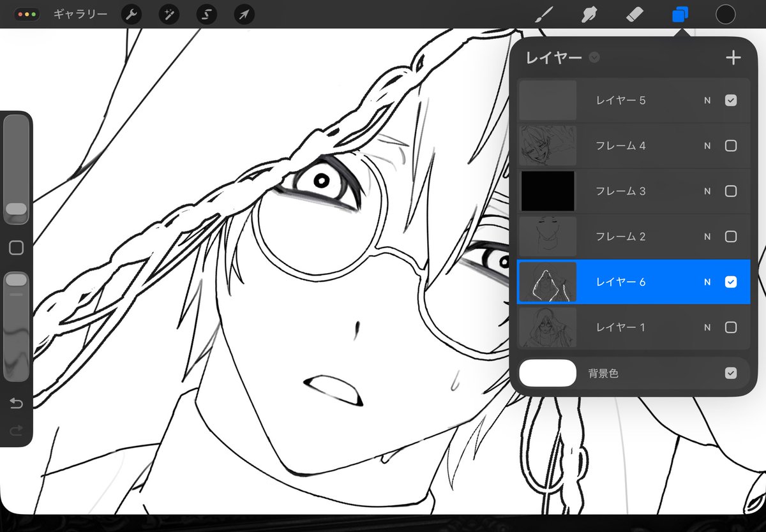Select the Eraser tool
The height and width of the screenshot is (532, 766).
tap(635, 14)
